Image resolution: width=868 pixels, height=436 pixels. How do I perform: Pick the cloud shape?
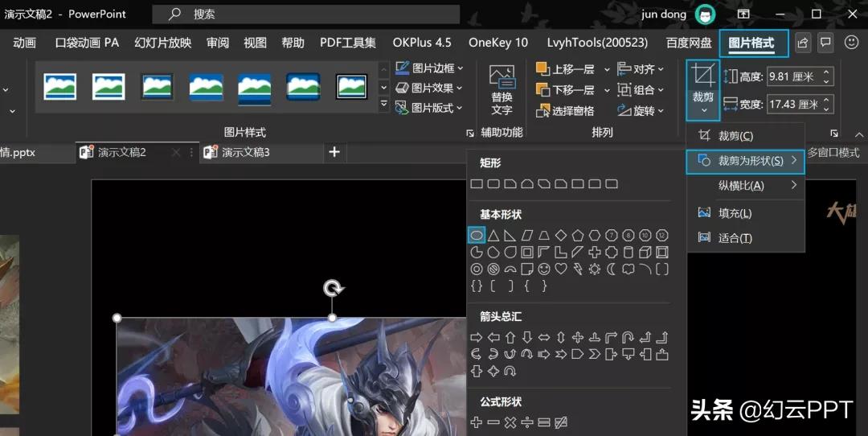(x=628, y=269)
